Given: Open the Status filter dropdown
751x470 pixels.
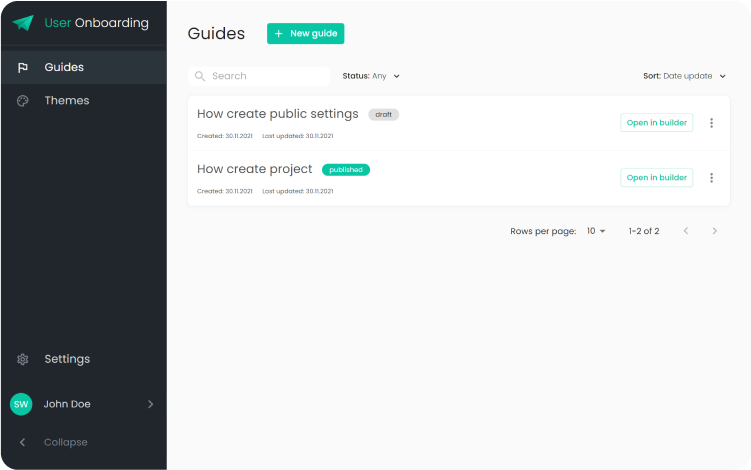Looking at the screenshot, I should point(371,76).
